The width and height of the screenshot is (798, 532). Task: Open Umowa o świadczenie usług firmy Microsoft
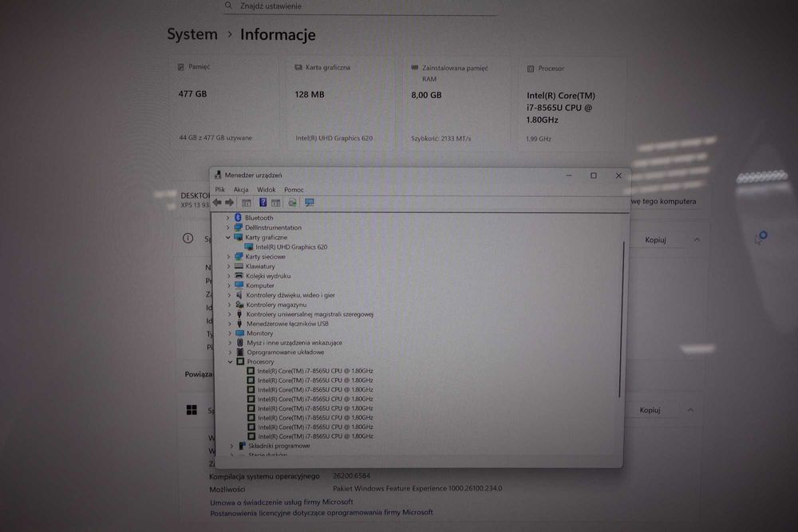coord(282,502)
